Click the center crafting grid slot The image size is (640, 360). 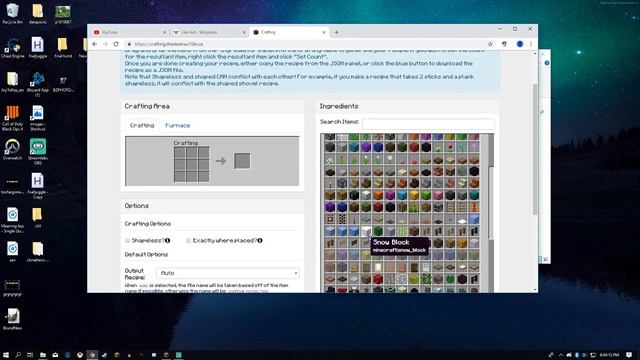pos(191,164)
